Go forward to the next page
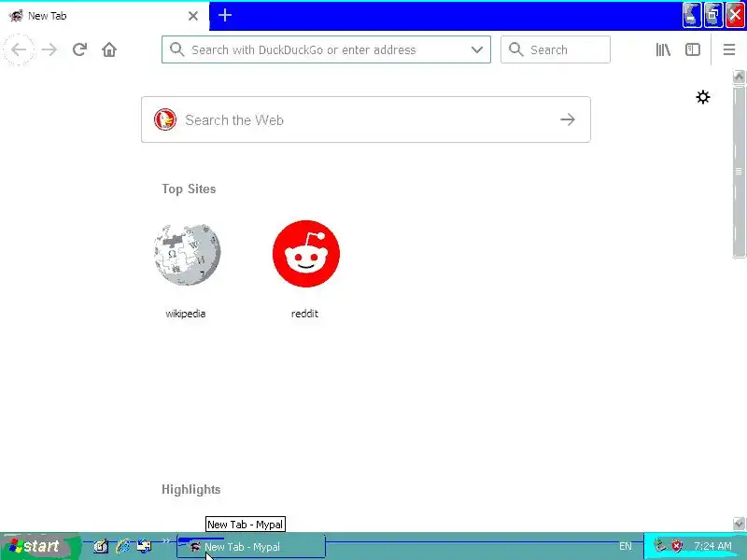This screenshot has width=747, height=560. pyautogui.click(x=49, y=49)
